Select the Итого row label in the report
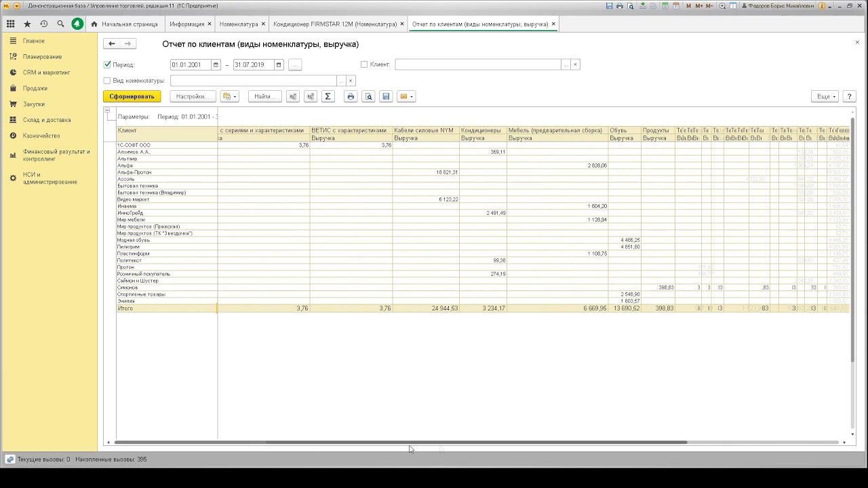Screen dimensions: 868x488 125,308
